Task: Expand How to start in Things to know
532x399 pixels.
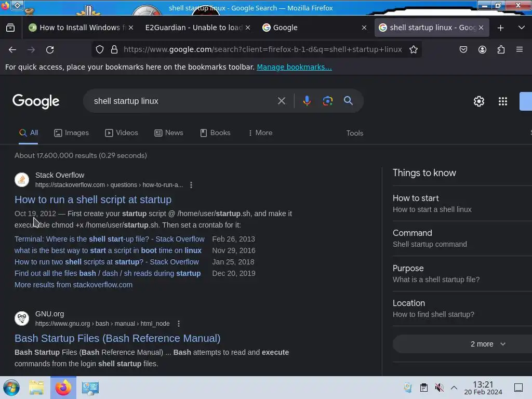Action: tap(462, 204)
